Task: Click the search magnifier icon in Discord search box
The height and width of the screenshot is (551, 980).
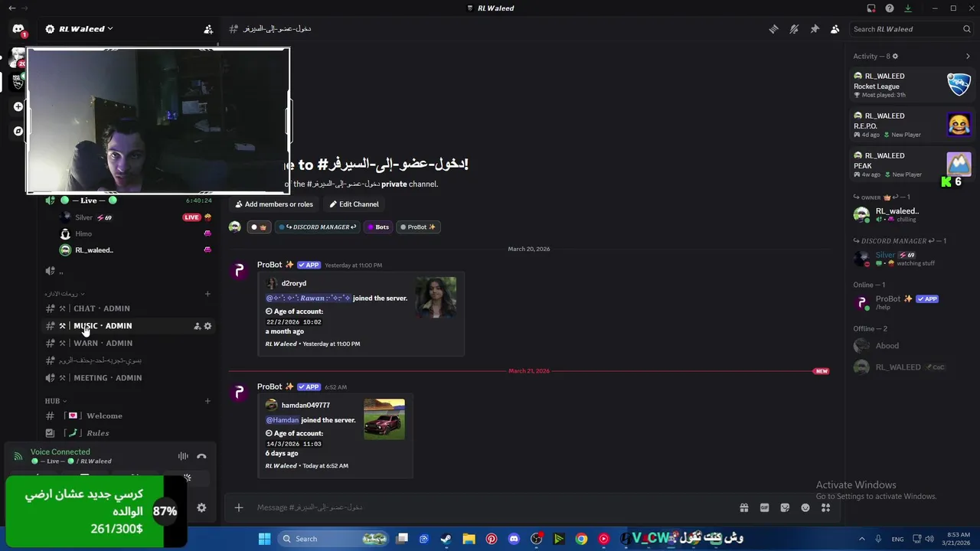Action: coord(967,29)
